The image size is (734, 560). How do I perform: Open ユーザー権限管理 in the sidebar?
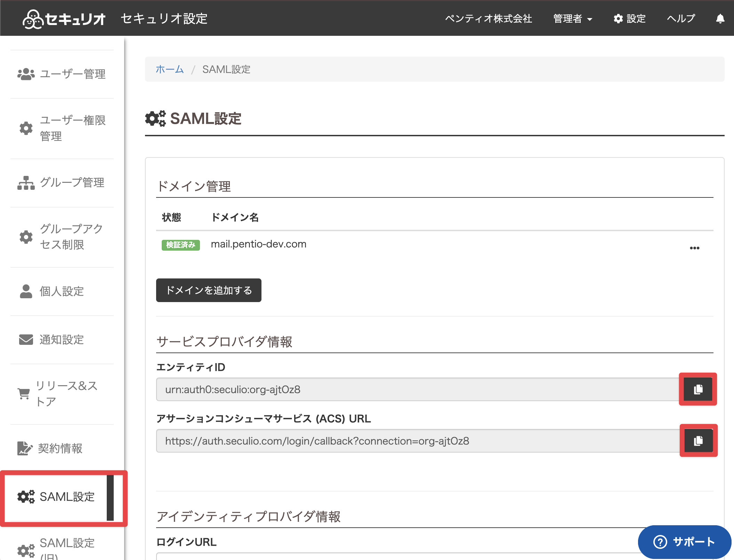point(62,128)
